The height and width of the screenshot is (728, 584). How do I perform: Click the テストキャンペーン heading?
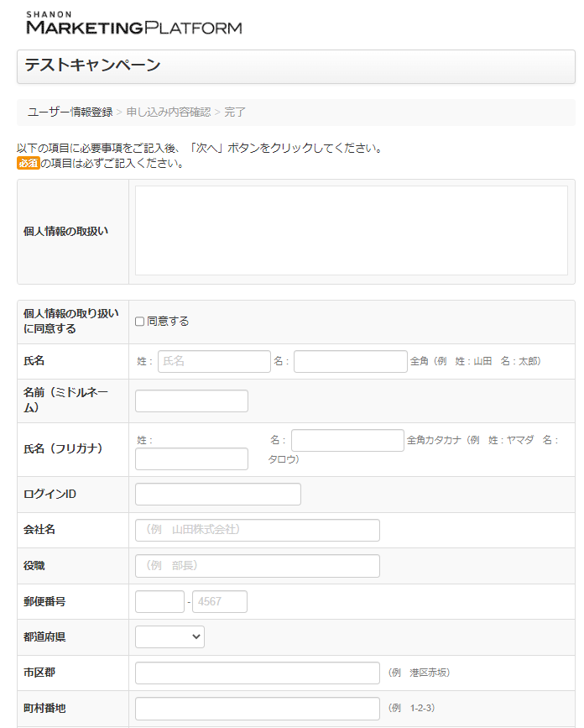tap(93, 65)
